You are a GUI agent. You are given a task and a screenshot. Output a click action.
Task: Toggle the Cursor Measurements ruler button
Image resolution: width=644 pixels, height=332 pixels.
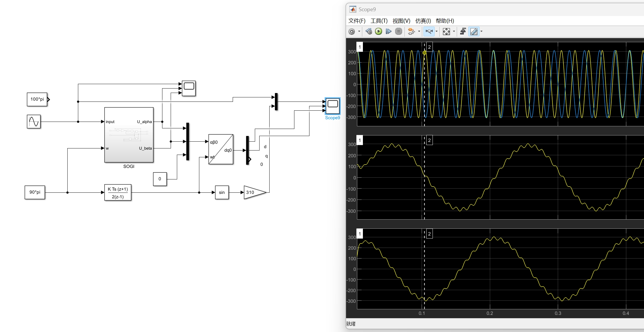(x=474, y=32)
